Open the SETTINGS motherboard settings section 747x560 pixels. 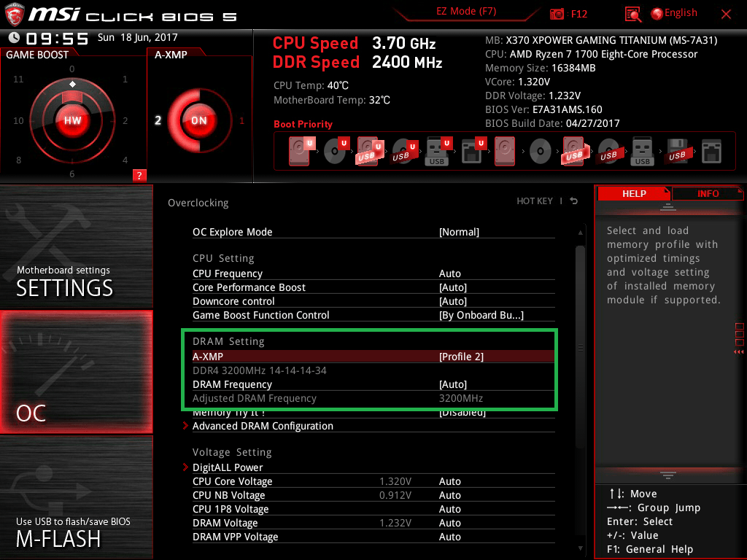pos(76,246)
